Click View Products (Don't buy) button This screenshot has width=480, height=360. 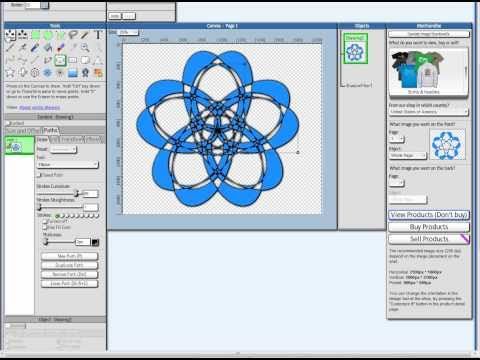429,215
